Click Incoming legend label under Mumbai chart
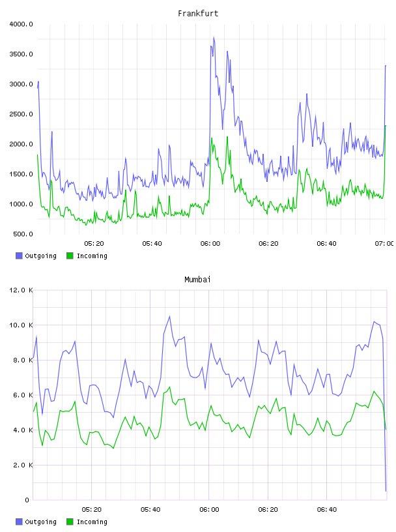 click(92, 522)
